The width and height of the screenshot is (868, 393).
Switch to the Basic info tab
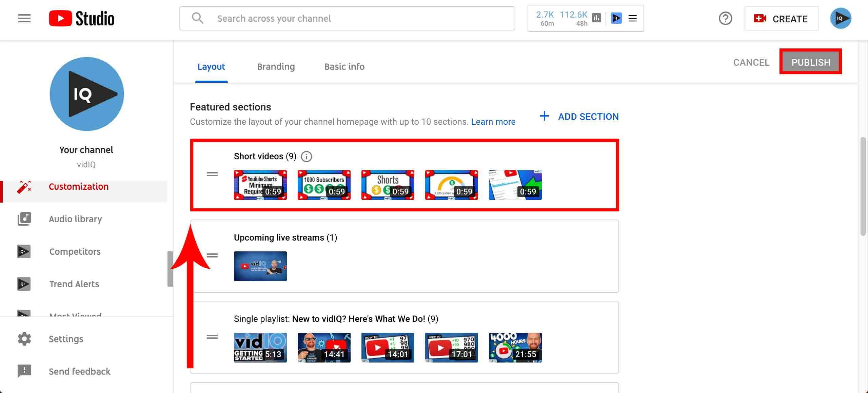[344, 66]
